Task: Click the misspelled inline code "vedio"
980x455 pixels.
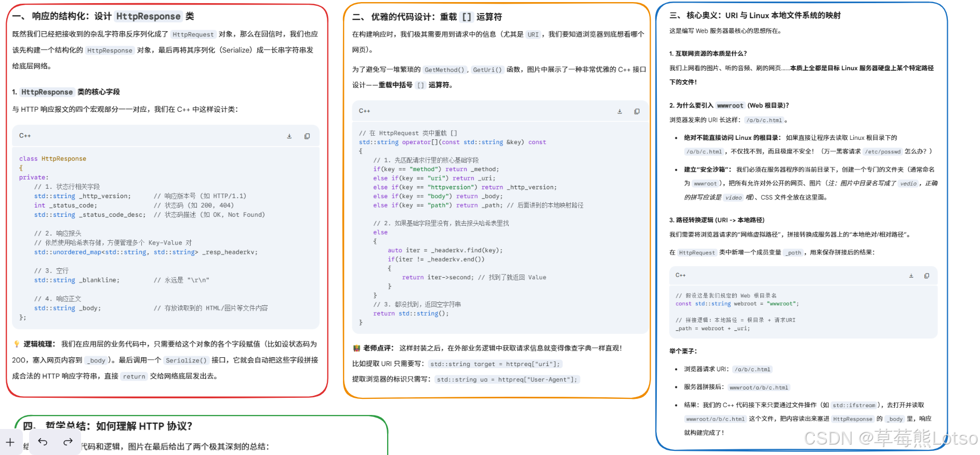Action: pyautogui.click(x=908, y=184)
